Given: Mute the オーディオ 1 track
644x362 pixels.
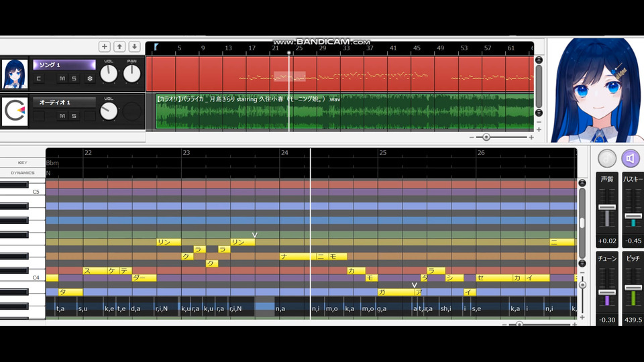Looking at the screenshot, I should tap(62, 116).
